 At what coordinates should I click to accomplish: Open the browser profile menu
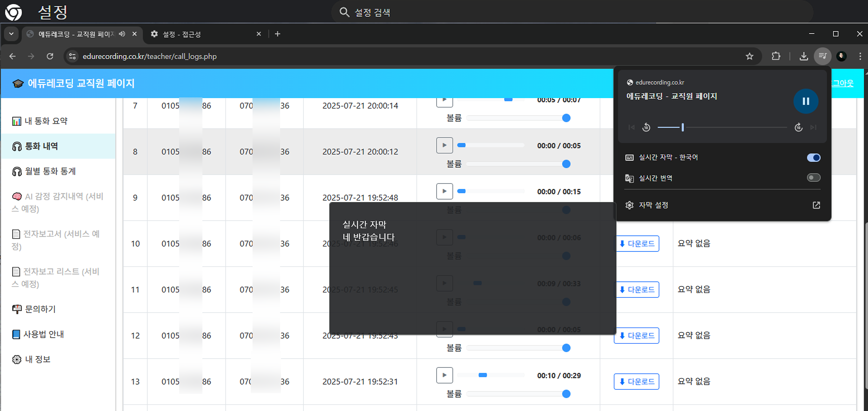(x=841, y=56)
